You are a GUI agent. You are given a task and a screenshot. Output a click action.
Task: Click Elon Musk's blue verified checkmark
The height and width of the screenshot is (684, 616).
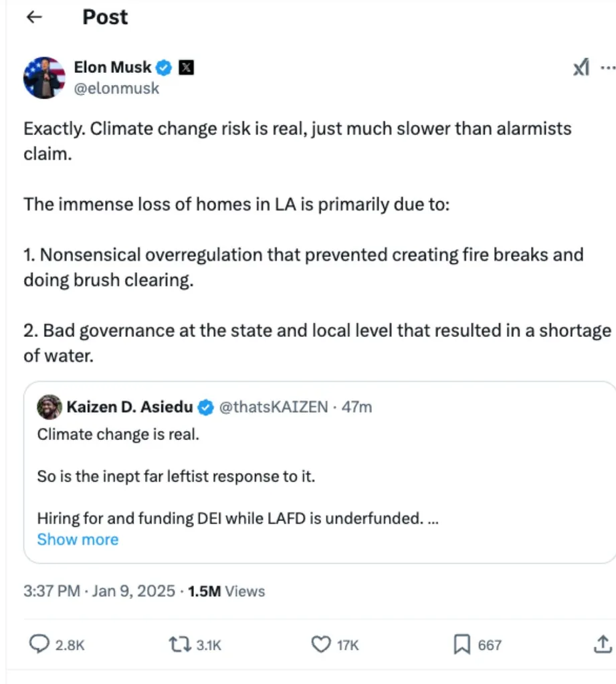coord(164,67)
